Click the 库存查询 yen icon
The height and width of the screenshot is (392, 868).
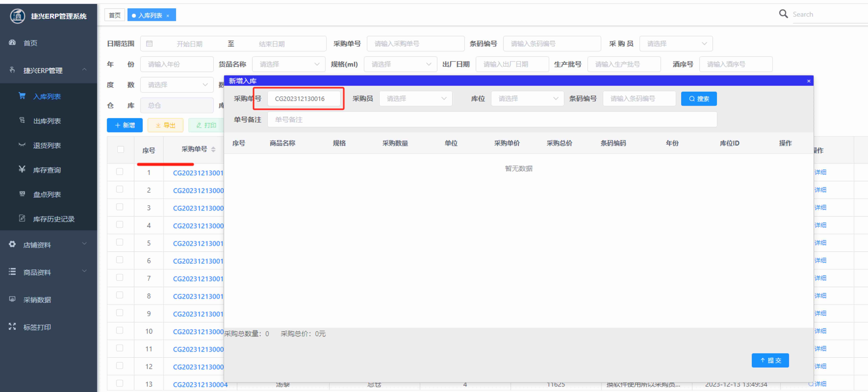click(22, 169)
